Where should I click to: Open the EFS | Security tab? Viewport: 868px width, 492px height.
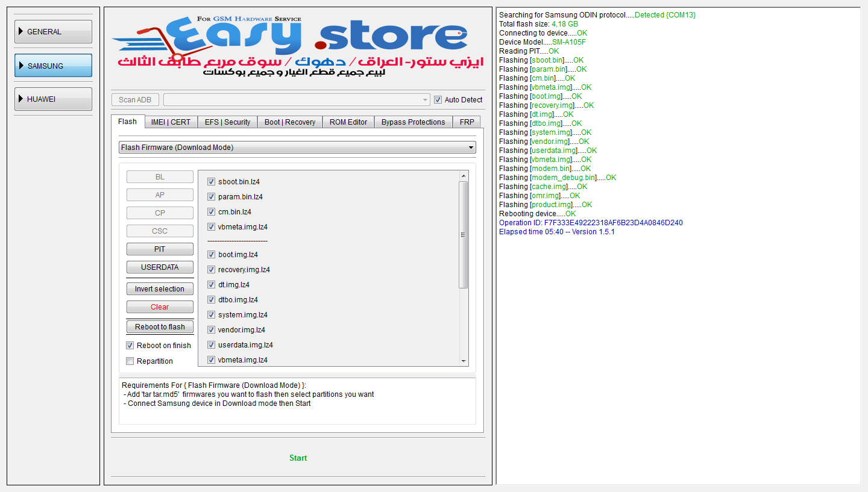[227, 122]
